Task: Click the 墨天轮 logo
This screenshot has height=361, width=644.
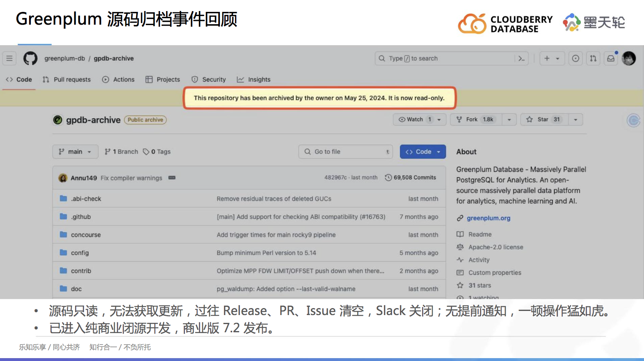Action: click(594, 22)
